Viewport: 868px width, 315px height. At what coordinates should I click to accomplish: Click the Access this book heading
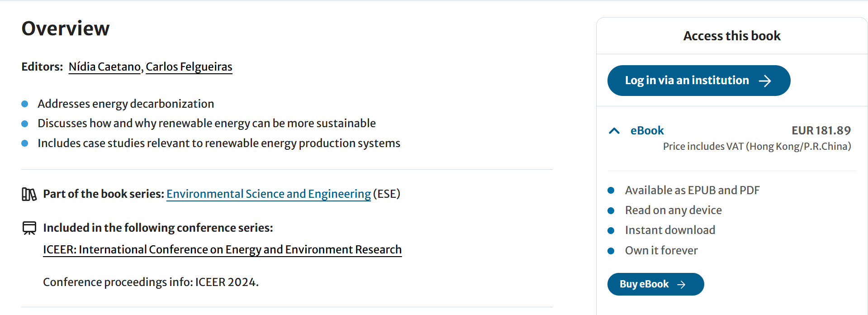[732, 36]
